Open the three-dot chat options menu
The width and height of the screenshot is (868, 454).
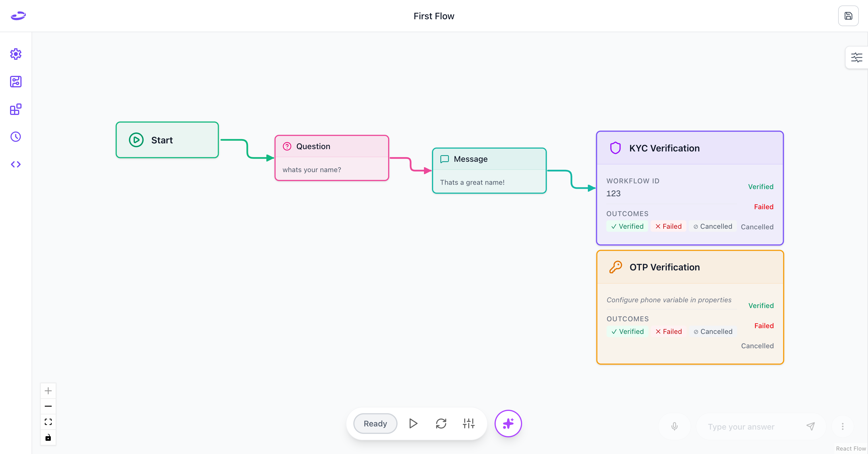[x=842, y=426]
